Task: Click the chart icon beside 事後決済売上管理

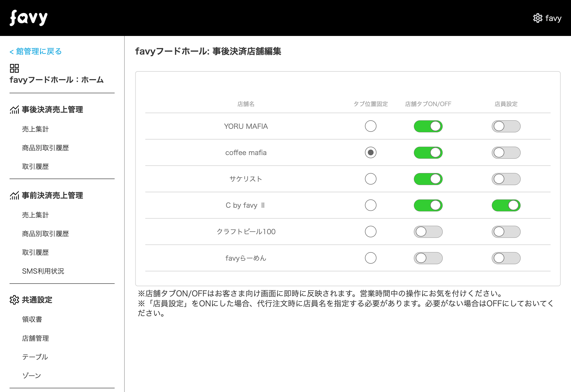Action: pos(14,109)
